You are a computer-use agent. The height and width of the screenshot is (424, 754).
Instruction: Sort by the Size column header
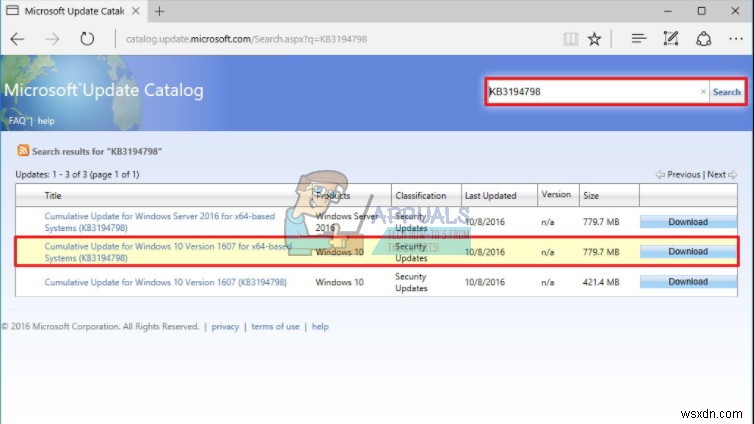point(591,195)
